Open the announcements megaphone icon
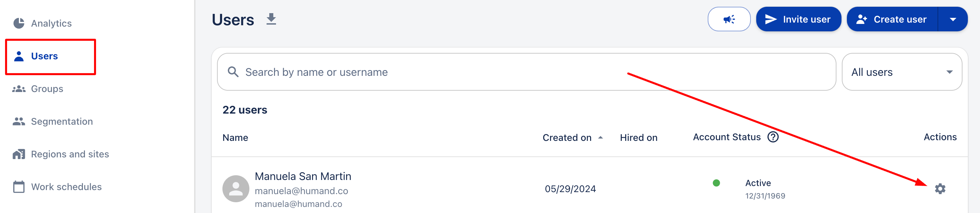980x213 pixels. pos(729,19)
